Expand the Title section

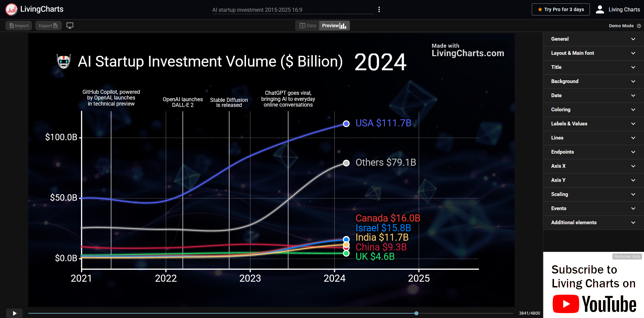pos(593,67)
